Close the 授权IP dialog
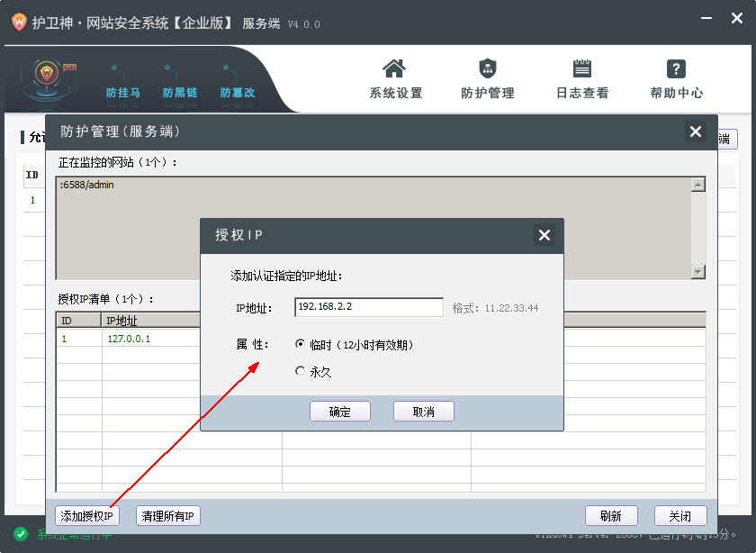 click(x=544, y=235)
